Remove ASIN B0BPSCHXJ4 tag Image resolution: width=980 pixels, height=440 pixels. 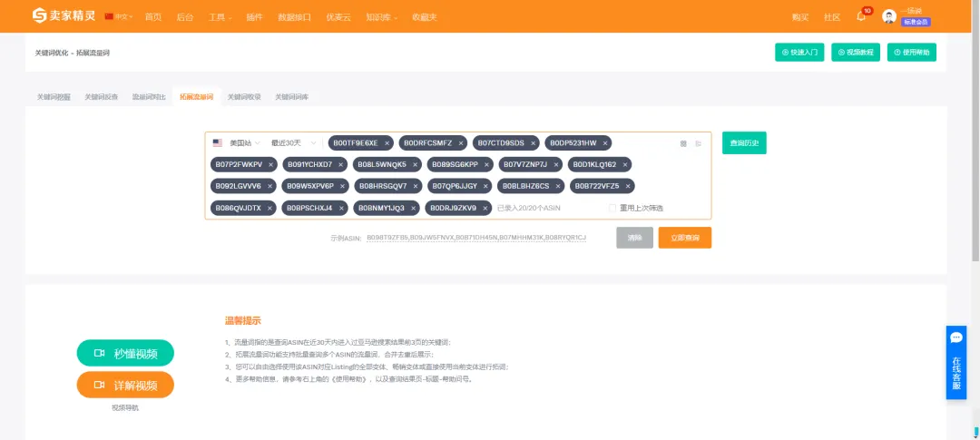click(x=340, y=208)
